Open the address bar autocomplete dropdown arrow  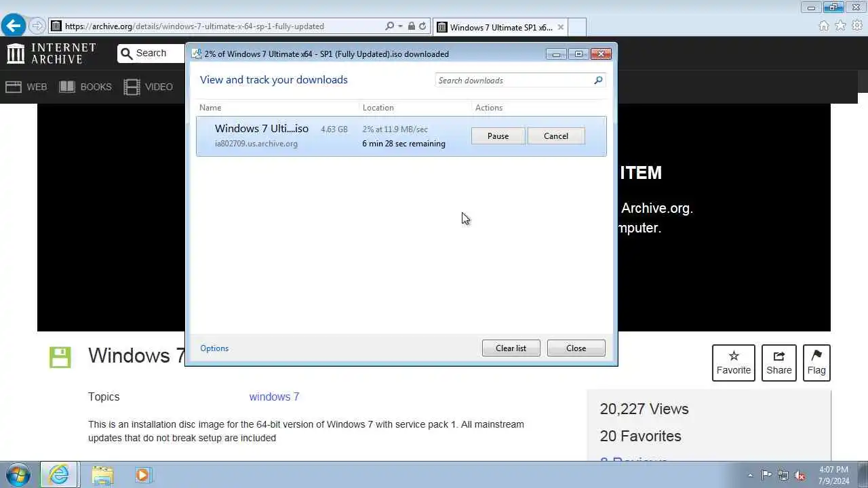pos(400,26)
